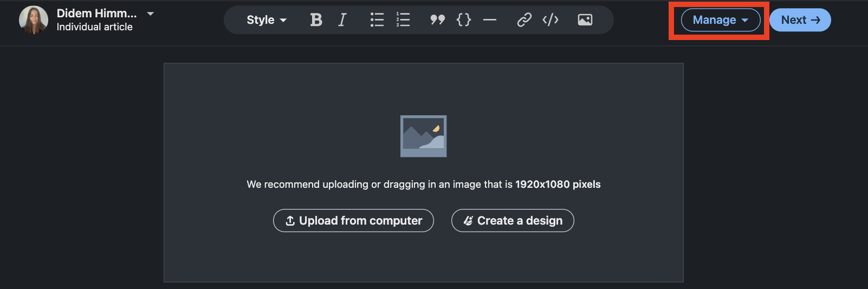This screenshot has height=289, width=868.
Task: Insert a code block with braces icon
Action: (464, 20)
